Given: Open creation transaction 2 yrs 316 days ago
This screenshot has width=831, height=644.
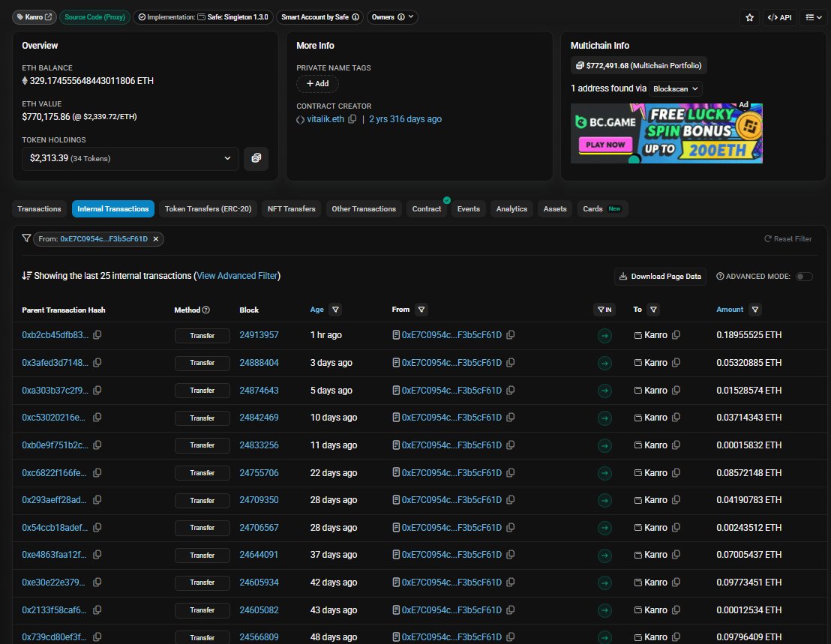Looking at the screenshot, I should (x=406, y=119).
